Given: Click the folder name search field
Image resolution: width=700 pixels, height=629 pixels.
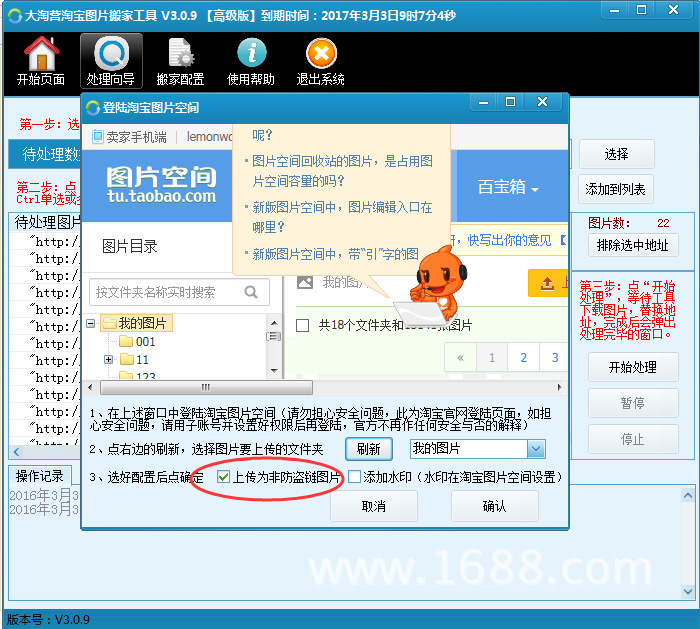Looking at the screenshot, I should coord(179,292).
